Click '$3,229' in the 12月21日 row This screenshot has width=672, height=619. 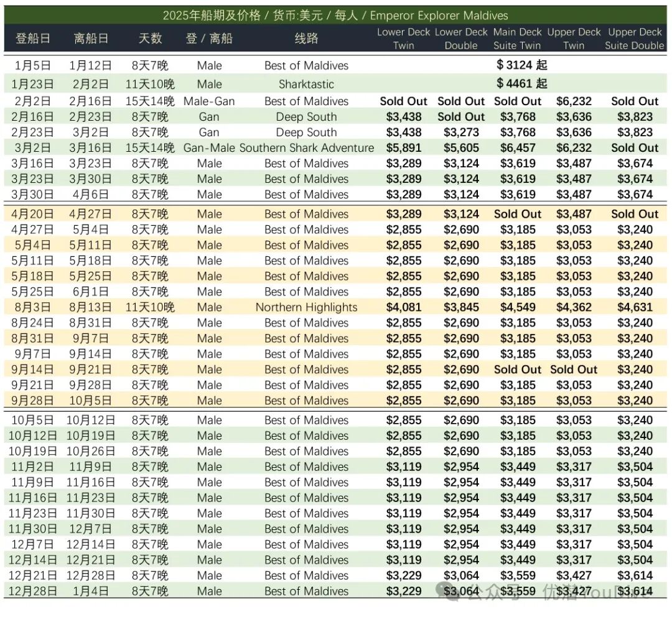tap(404, 575)
